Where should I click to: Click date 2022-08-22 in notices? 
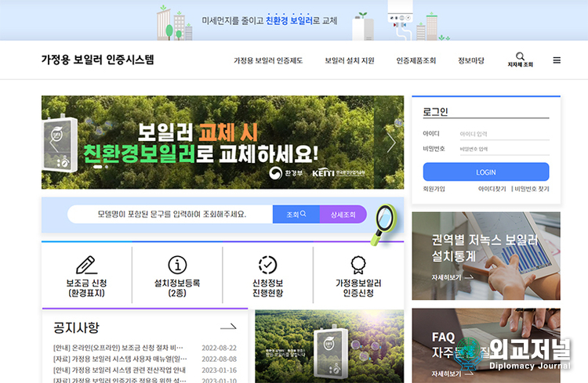pos(219,348)
